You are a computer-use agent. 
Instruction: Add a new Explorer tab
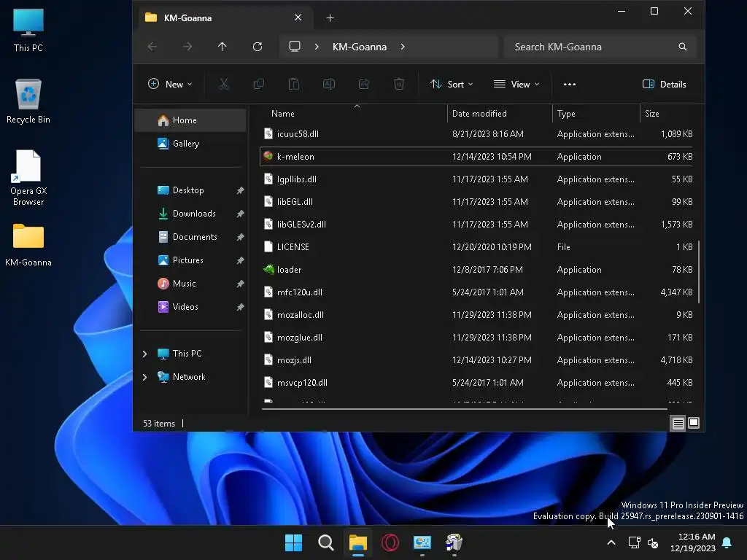pyautogui.click(x=330, y=18)
